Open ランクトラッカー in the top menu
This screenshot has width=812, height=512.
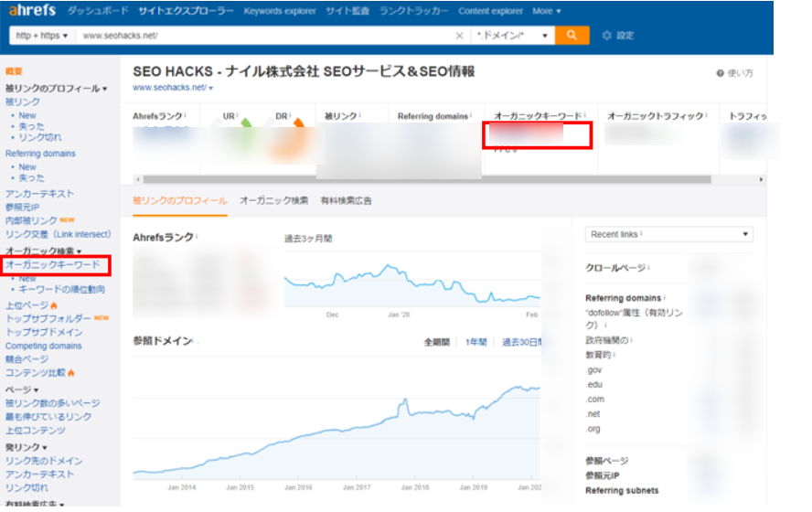click(413, 11)
